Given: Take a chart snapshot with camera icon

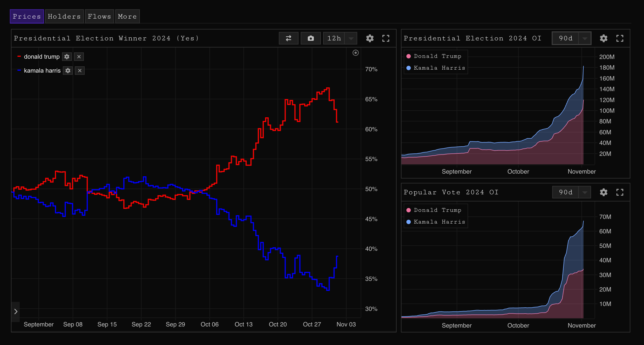Looking at the screenshot, I should 311,38.
